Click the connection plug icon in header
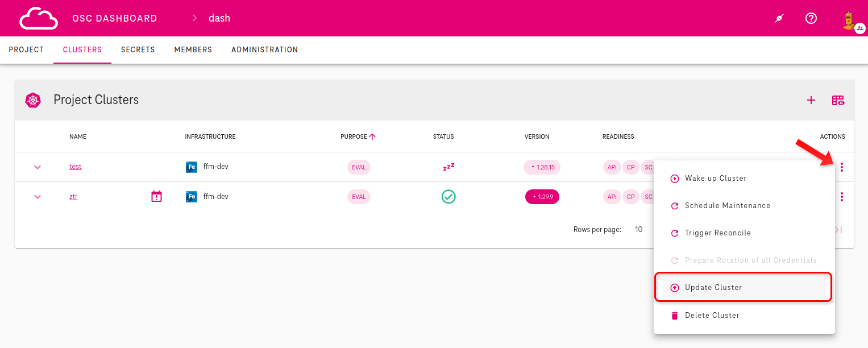 coord(779,18)
